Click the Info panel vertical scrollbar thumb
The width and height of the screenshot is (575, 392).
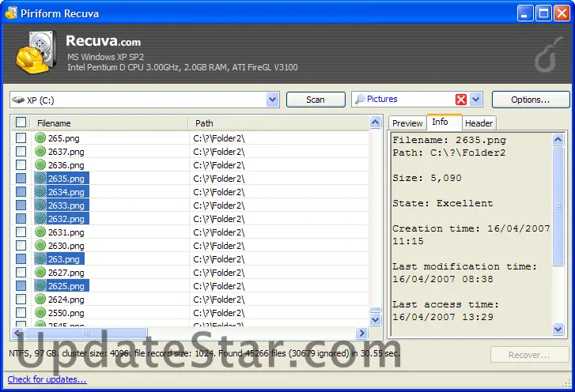[x=558, y=206]
